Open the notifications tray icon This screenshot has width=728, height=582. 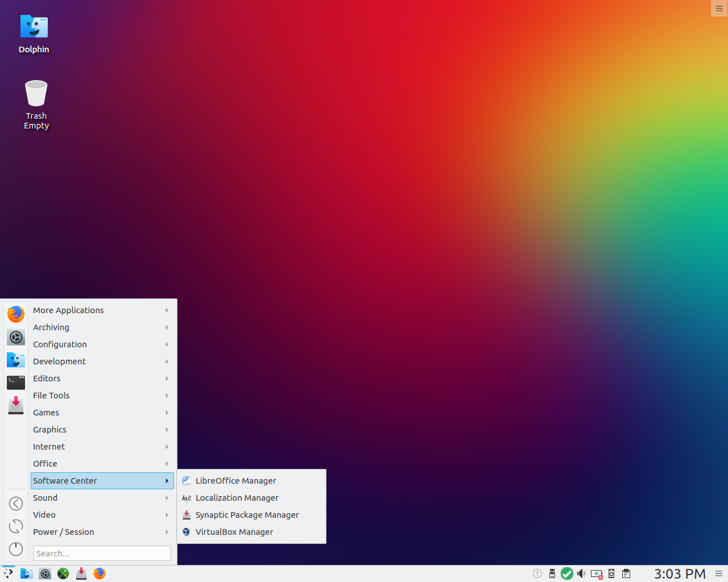coord(537,573)
